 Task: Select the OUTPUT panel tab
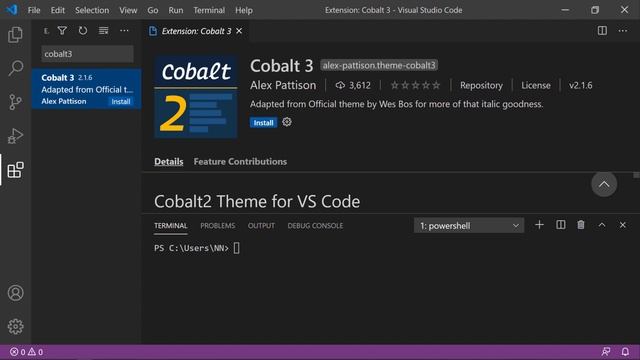(x=261, y=226)
